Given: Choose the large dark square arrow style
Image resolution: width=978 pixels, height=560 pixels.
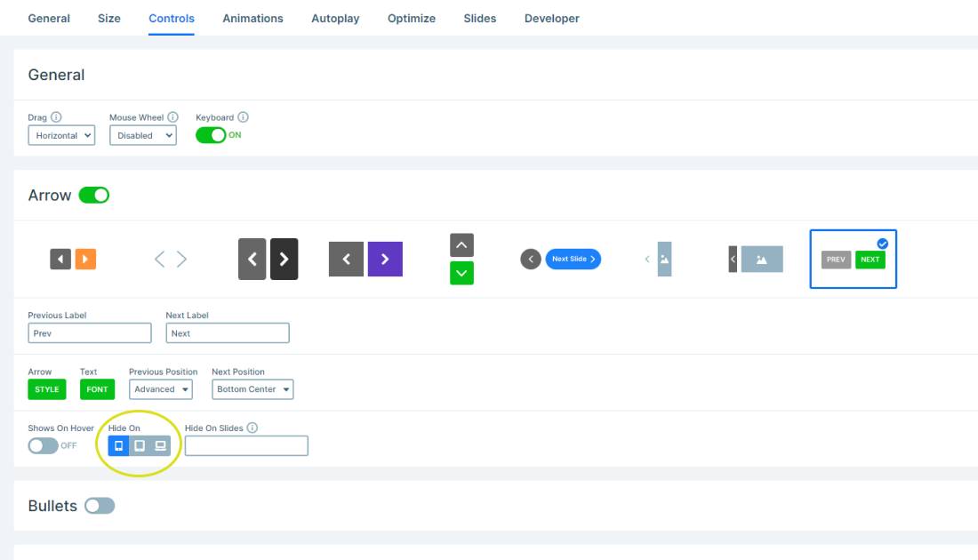Looking at the screenshot, I should (x=269, y=259).
